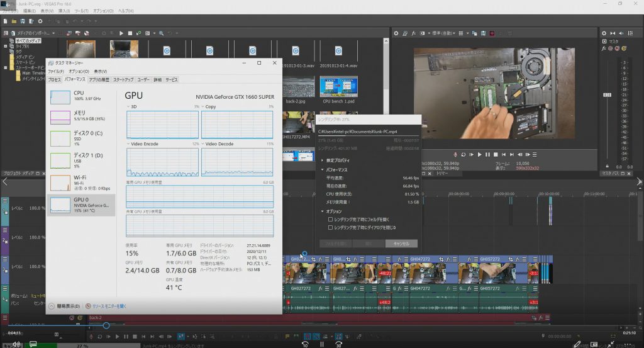
Task: Click the record microphone icon under preview
Action: 455,154
